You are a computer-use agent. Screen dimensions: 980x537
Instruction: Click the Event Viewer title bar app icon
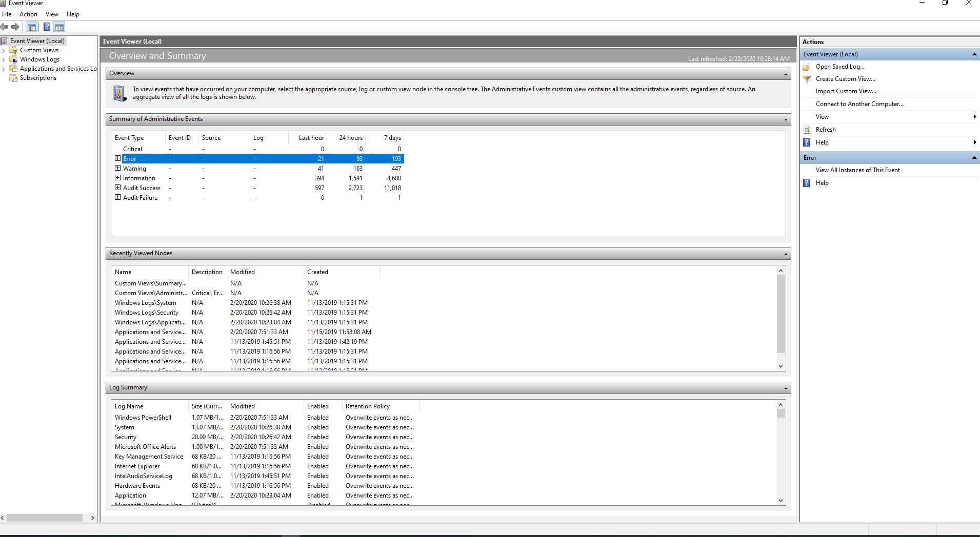(3, 3)
